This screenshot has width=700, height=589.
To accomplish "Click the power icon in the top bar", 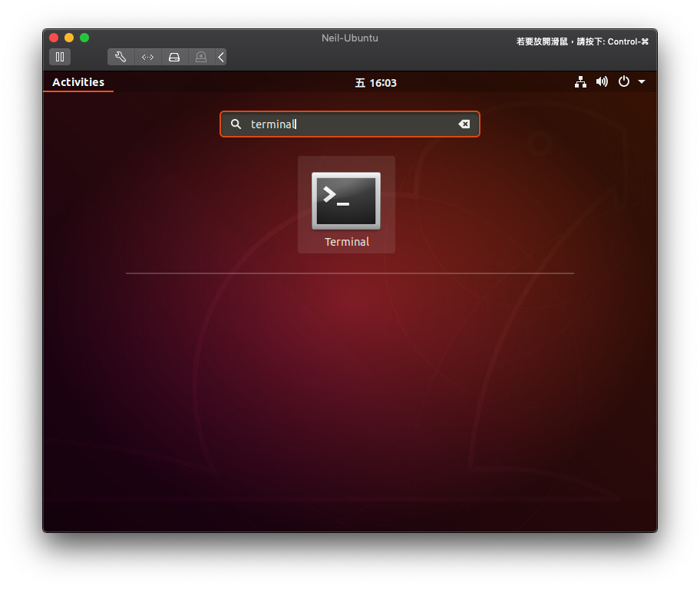I will tap(623, 82).
